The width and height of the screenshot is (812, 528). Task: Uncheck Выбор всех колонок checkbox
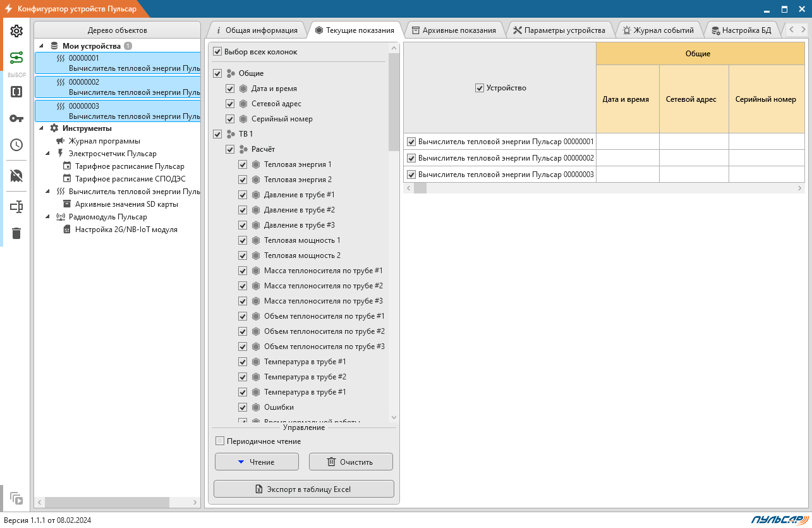click(217, 52)
